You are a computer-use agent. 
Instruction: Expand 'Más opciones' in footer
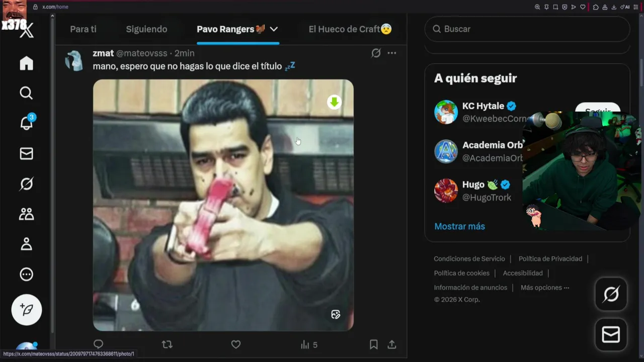click(x=545, y=288)
